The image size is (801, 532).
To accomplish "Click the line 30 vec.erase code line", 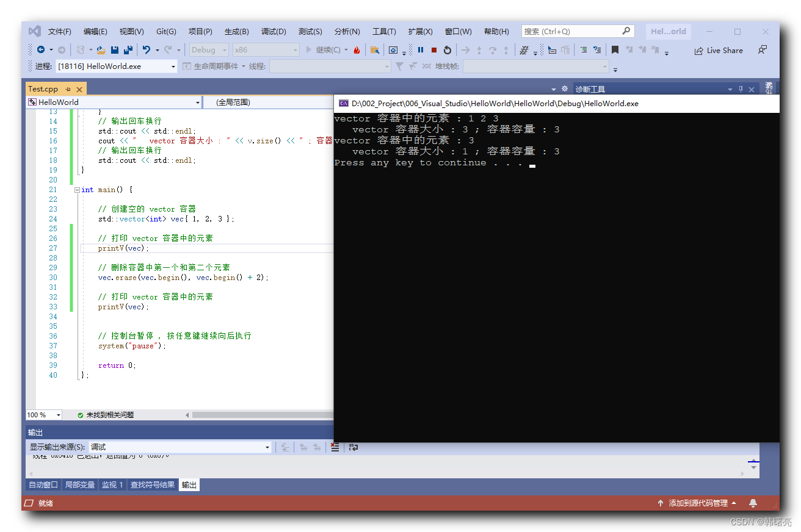I will tap(183, 278).
